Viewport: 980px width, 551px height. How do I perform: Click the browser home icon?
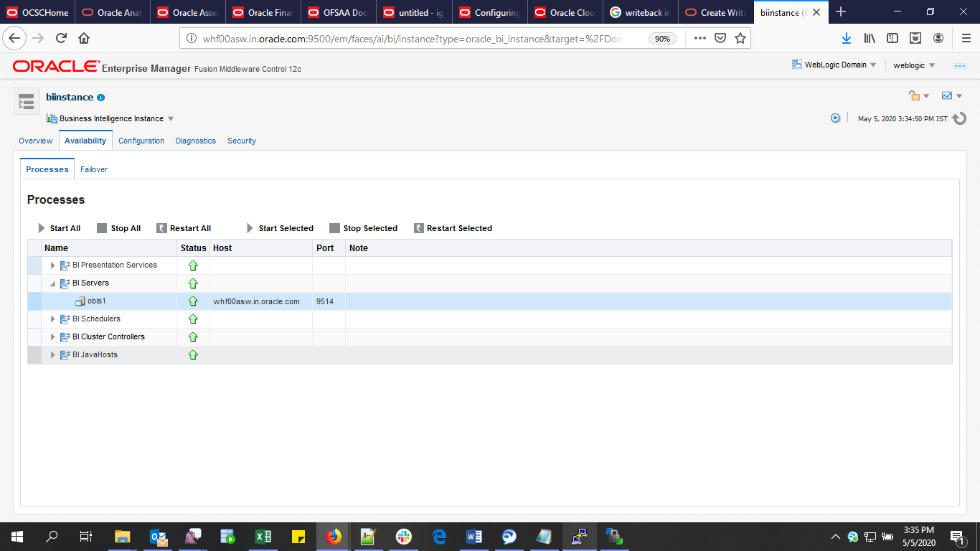click(x=84, y=38)
